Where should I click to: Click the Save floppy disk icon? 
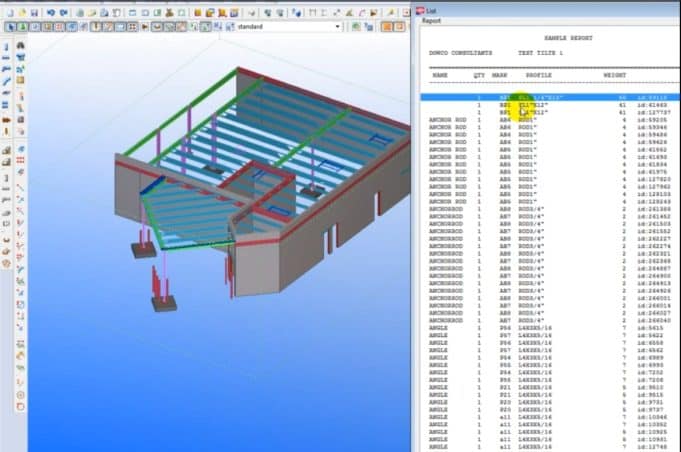pos(34,13)
